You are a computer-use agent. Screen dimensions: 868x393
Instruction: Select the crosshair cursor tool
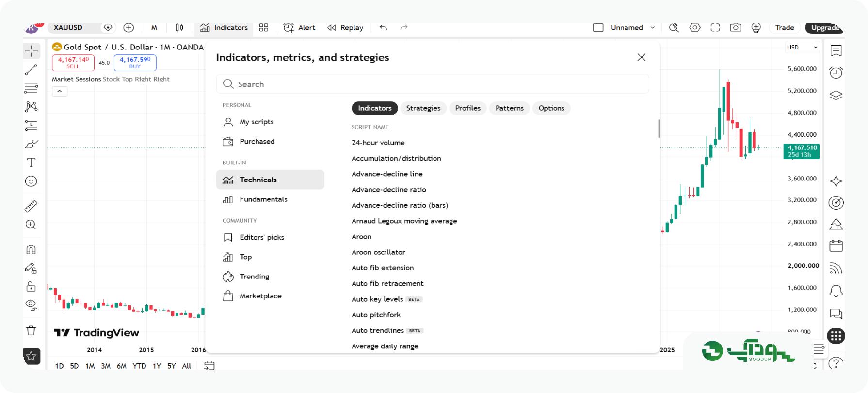[32, 51]
